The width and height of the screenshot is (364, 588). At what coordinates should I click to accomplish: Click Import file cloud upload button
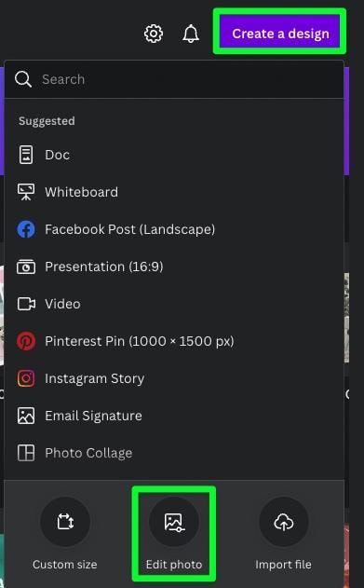(x=284, y=534)
